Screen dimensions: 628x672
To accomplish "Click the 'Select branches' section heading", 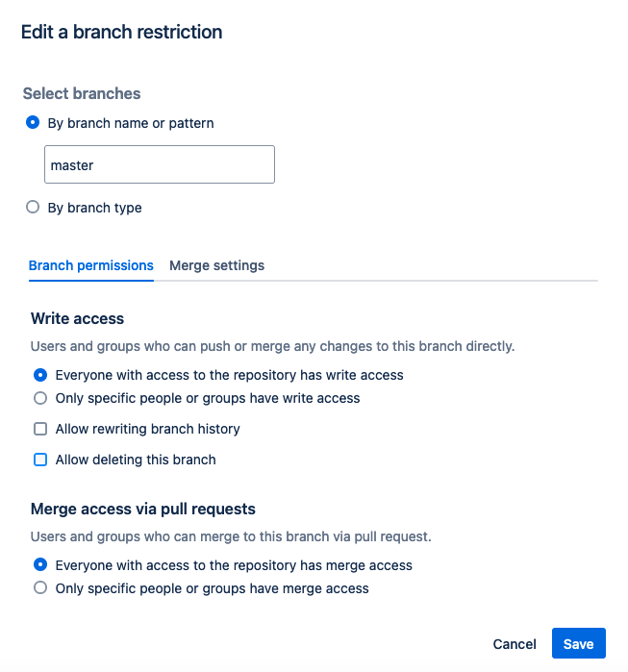I will pos(82,93).
